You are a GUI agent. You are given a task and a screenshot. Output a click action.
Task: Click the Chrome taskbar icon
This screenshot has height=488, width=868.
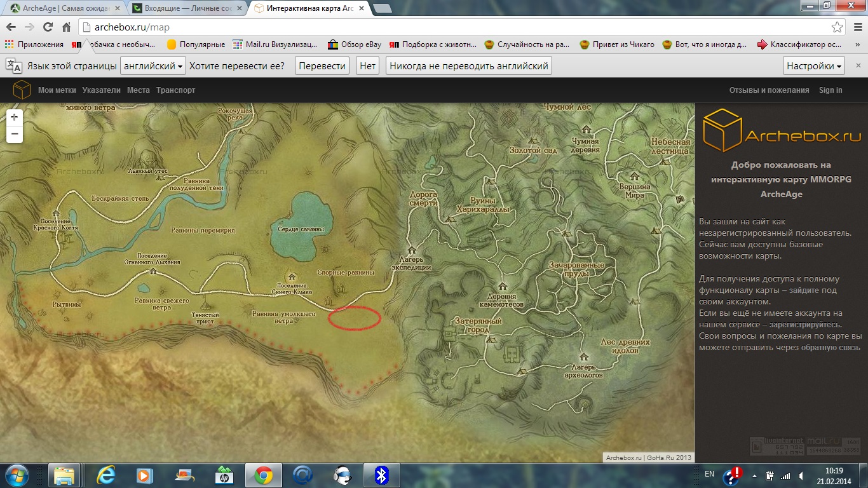coord(263,475)
